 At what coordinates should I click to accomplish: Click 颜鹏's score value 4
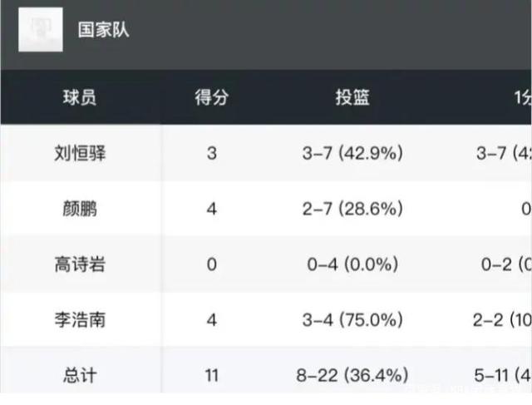pos(211,209)
